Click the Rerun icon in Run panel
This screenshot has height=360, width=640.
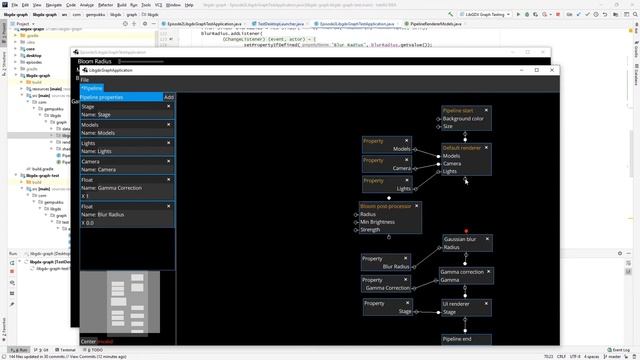[x=12, y=262]
